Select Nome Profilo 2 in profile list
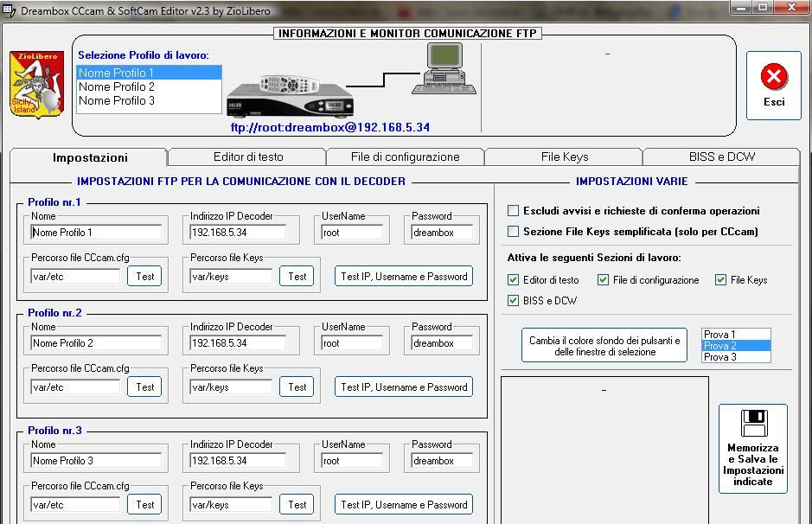Image resolution: width=812 pixels, height=524 pixels. click(149, 87)
